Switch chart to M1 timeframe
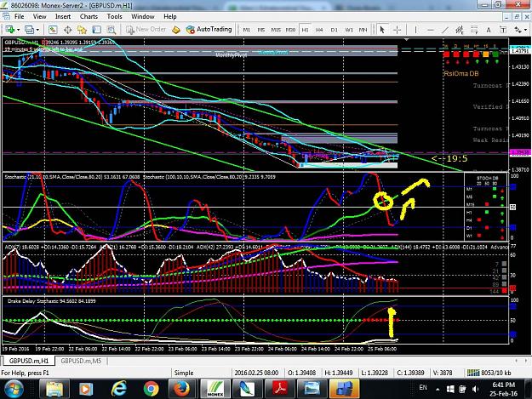 (x=247, y=30)
